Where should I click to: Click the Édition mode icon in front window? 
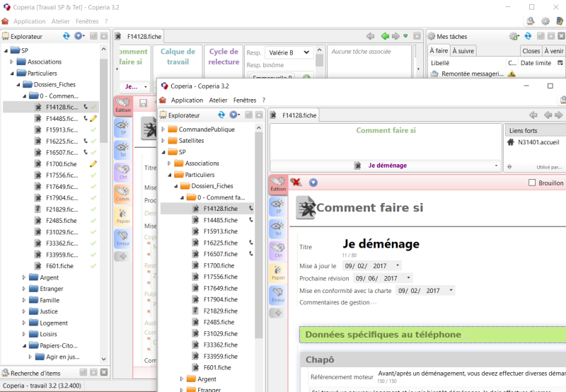[x=278, y=183]
